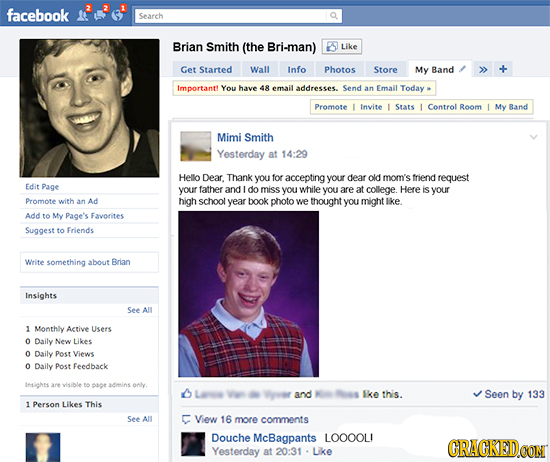550x462 pixels.
Task: Click the Like button beside page name
Action: click(342, 46)
